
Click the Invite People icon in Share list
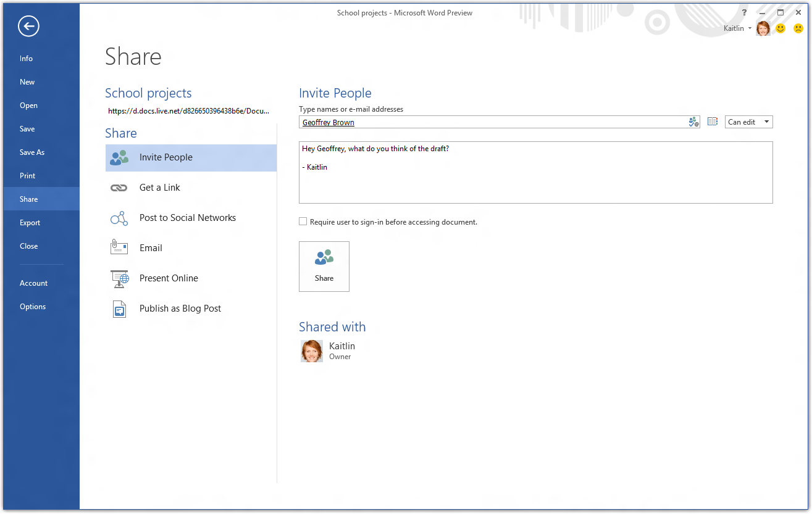click(119, 157)
